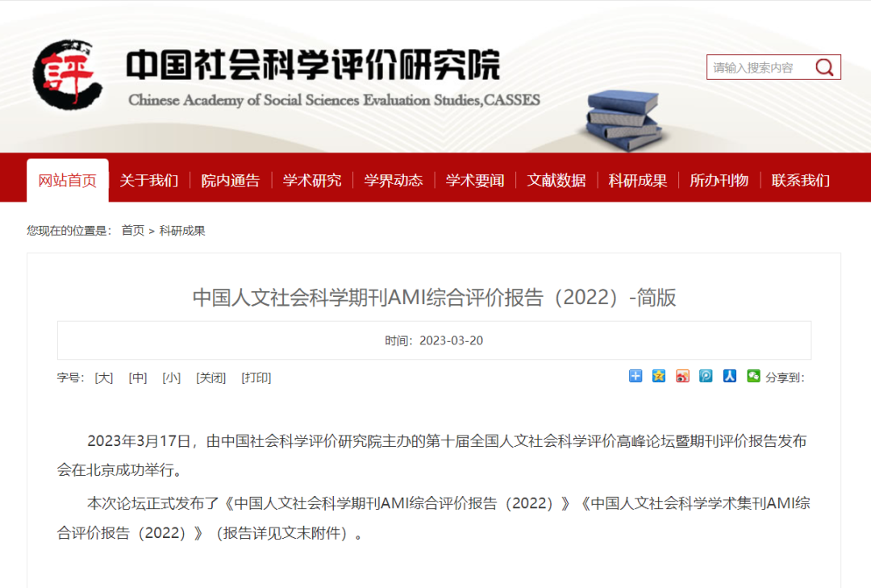Click the search magnifier icon
Screen dimensions: 871x588
tap(824, 67)
